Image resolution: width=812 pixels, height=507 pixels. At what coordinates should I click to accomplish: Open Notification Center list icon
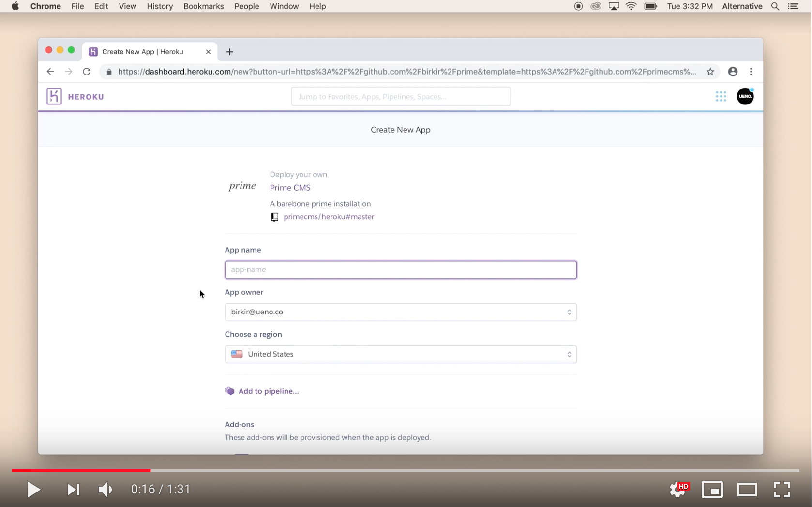pos(793,6)
